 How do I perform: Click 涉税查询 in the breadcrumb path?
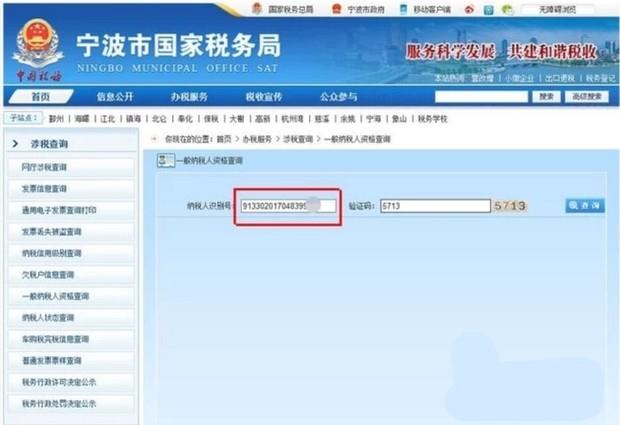298,139
